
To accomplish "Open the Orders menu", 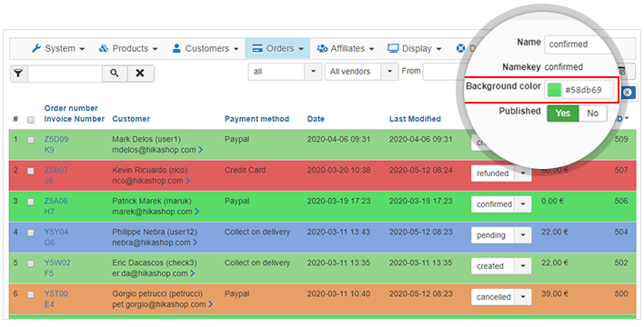I will (x=277, y=48).
